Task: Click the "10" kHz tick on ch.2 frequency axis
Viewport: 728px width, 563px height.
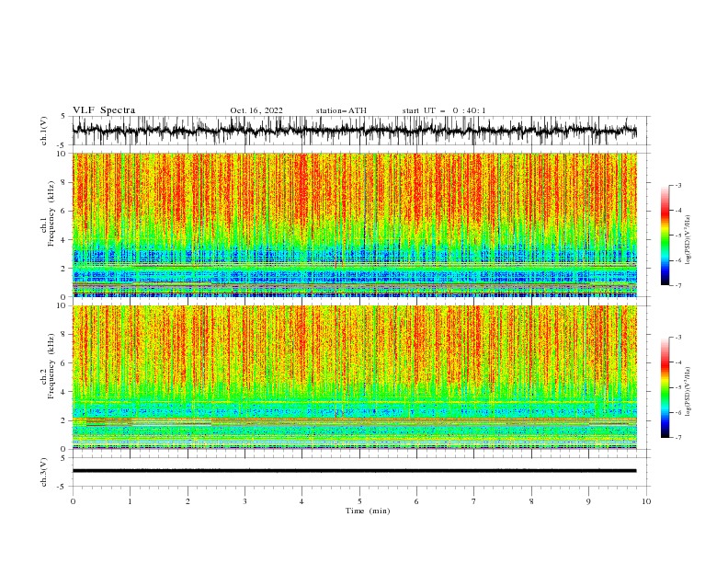Action: [x=62, y=305]
